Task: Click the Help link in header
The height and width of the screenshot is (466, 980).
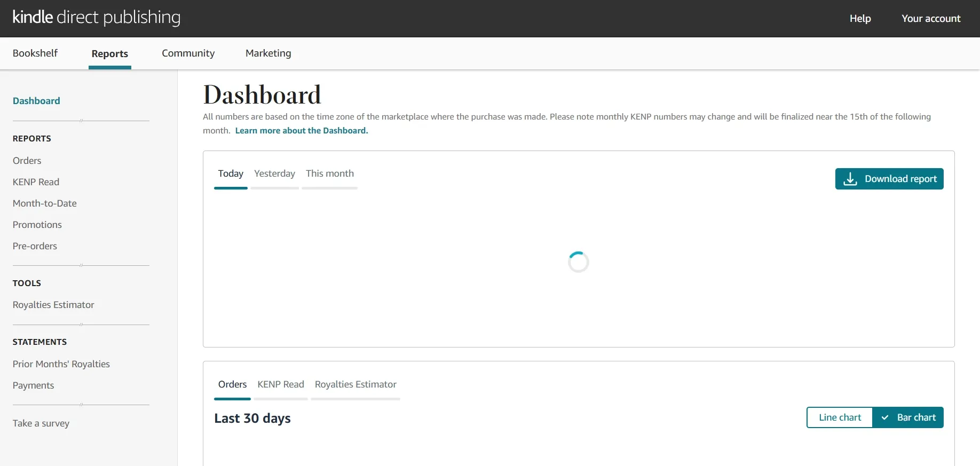Action: (860, 18)
